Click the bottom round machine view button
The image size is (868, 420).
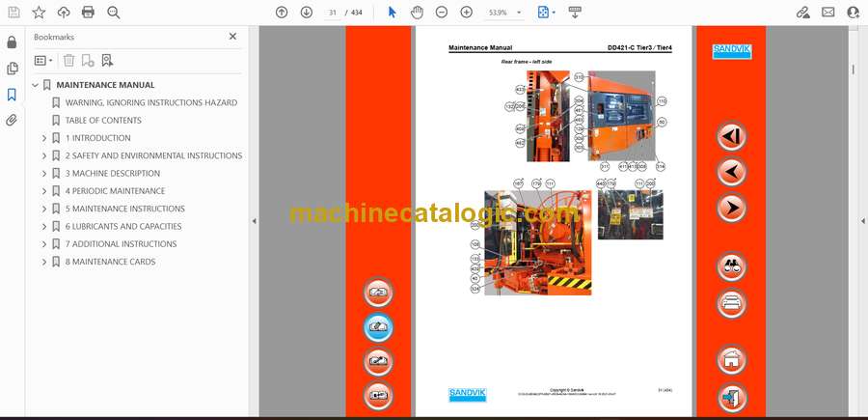click(x=379, y=396)
